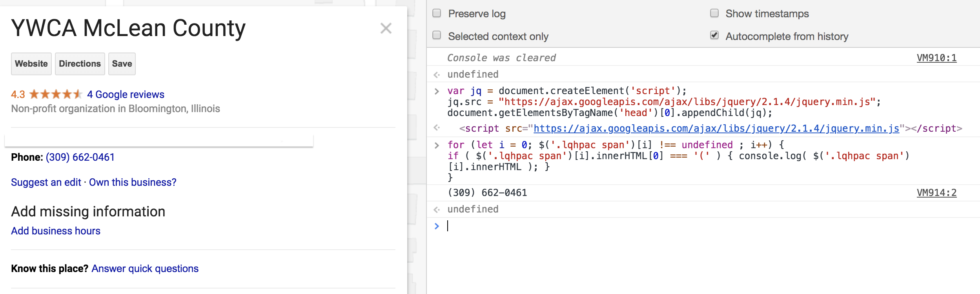The image size is (980, 294).
Task: Click the 'Know this place?' label
Action: pos(50,269)
